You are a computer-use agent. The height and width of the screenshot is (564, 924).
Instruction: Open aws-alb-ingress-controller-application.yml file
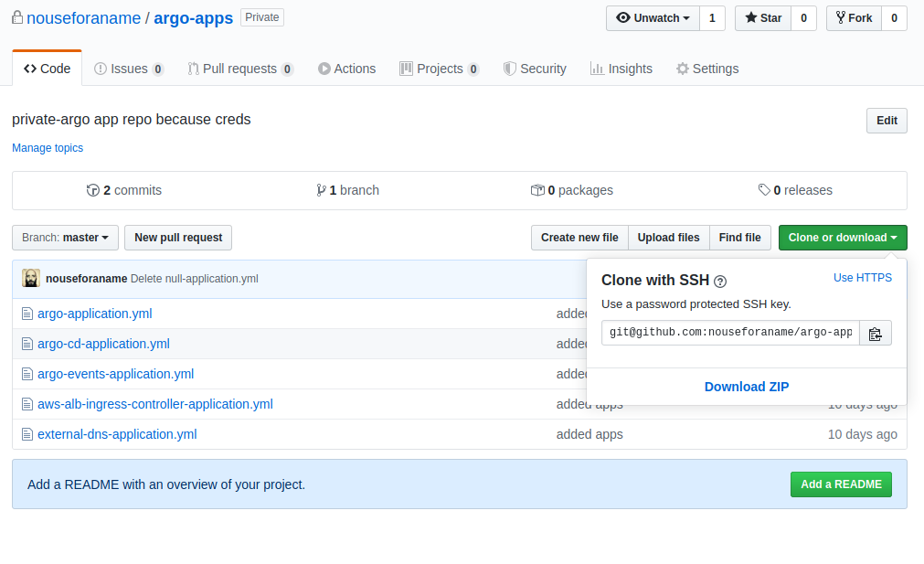[x=155, y=404]
